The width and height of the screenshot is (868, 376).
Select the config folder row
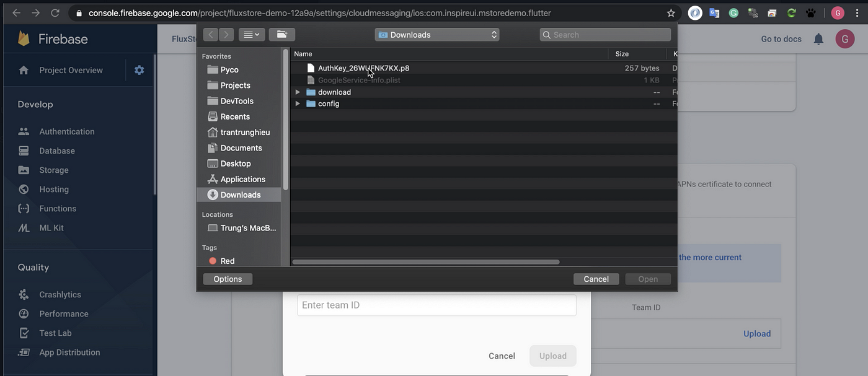[484, 103]
